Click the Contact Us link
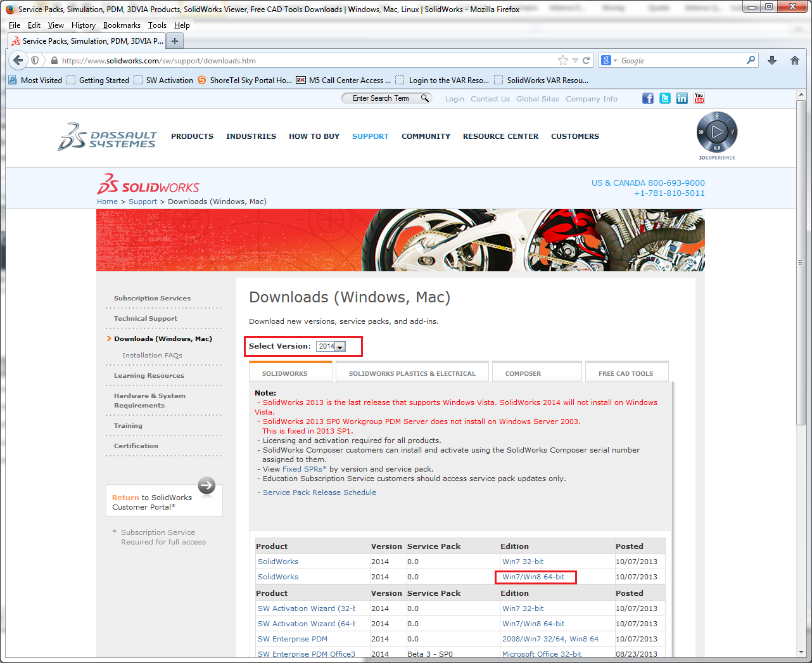 [x=490, y=99]
